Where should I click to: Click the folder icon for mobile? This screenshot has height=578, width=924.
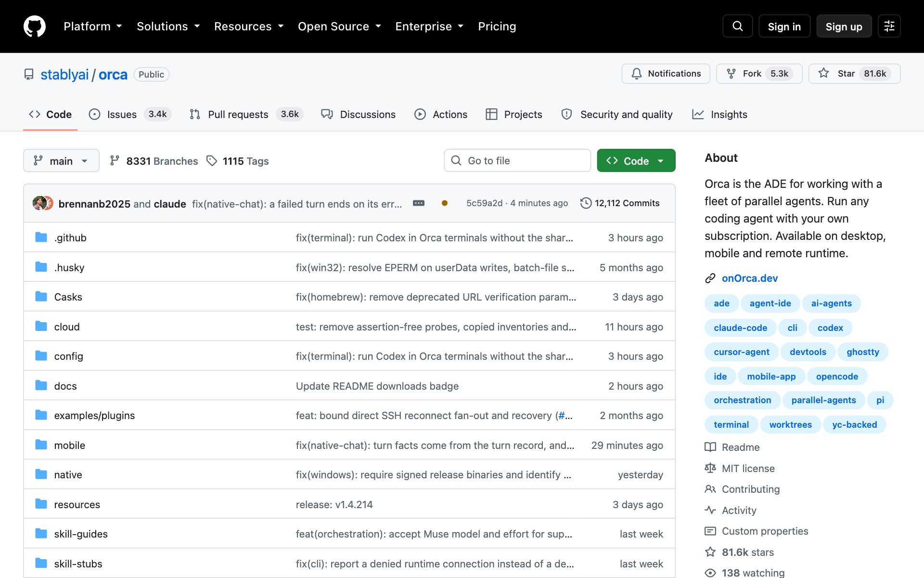point(41,445)
